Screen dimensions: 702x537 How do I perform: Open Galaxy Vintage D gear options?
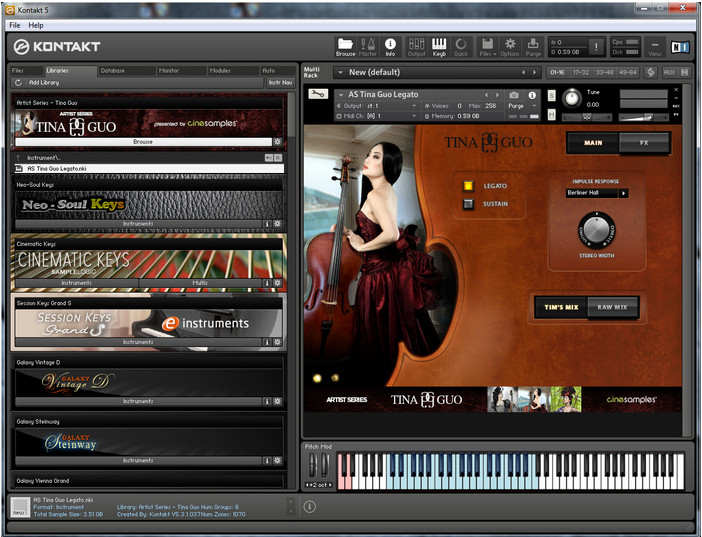coord(278,401)
